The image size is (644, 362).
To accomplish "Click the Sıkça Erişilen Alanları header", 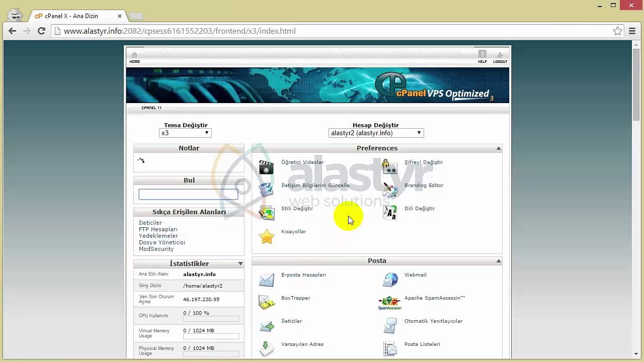I will (189, 212).
